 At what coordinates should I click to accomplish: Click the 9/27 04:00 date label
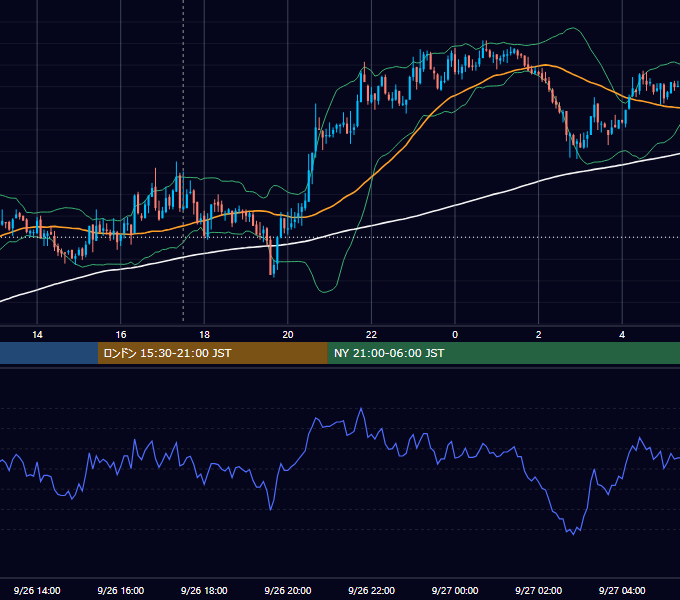tap(622, 590)
